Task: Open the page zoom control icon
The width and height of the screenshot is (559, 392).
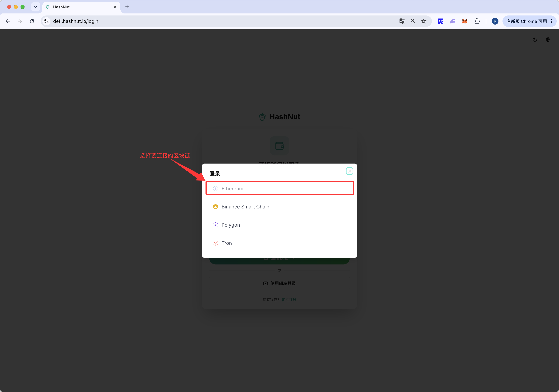Action: pos(413,21)
